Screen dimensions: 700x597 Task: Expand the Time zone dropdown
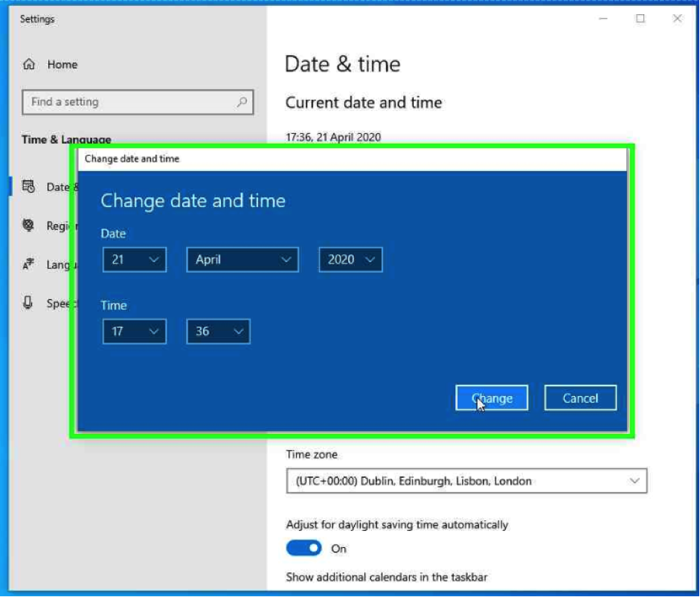(x=466, y=481)
